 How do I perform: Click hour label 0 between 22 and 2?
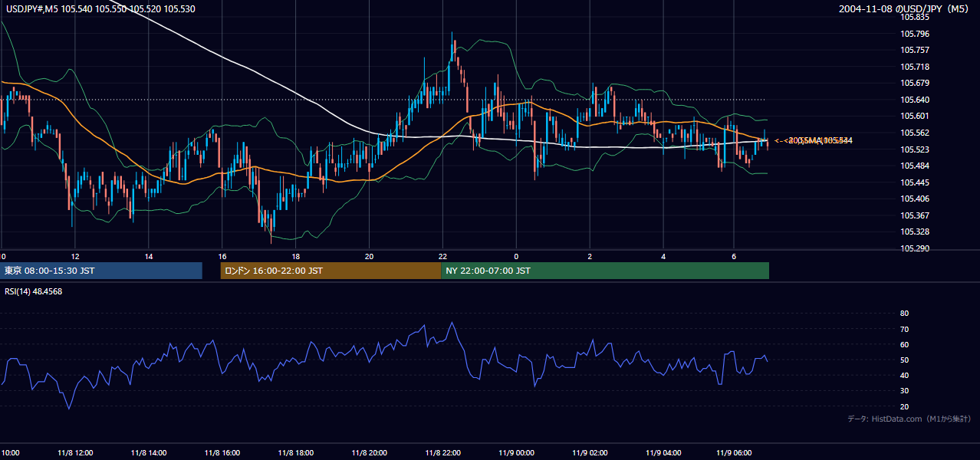coord(517,256)
